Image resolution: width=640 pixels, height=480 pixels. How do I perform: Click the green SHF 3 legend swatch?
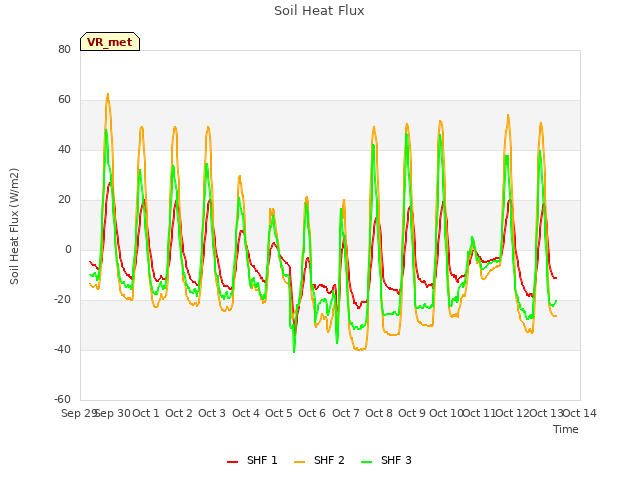(367, 462)
